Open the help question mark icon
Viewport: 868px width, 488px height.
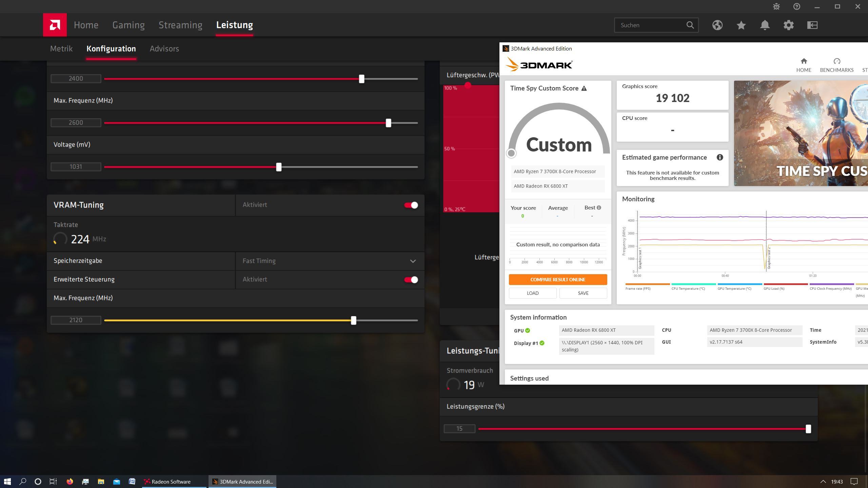[796, 6]
